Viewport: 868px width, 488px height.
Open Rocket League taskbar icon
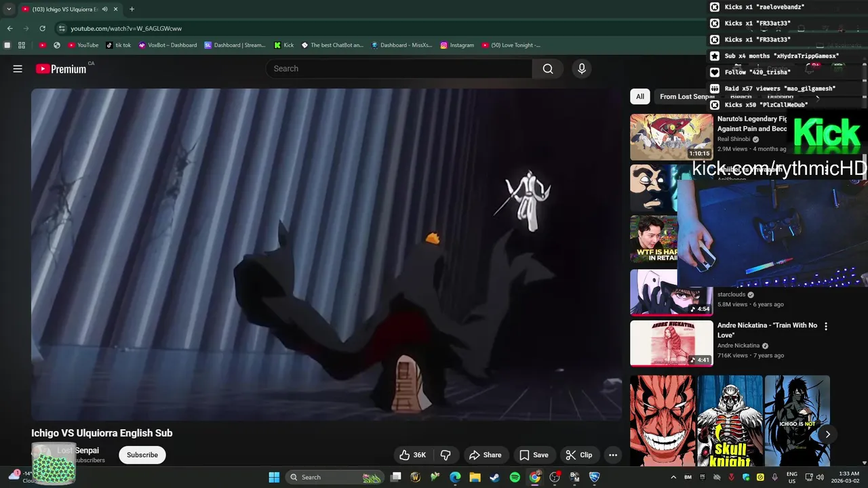(595, 477)
